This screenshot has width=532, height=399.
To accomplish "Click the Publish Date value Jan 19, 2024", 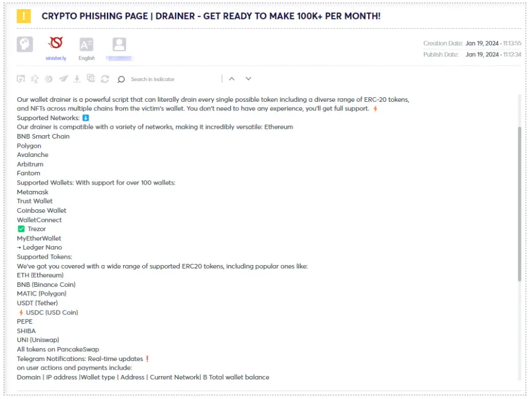I will pyautogui.click(x=482, y=54).
